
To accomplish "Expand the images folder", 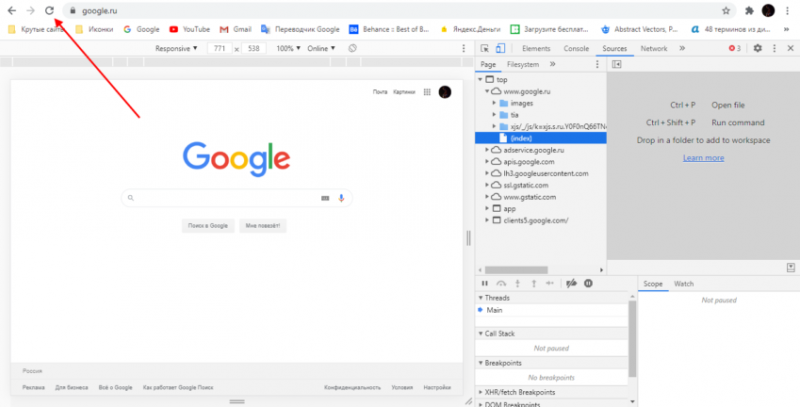I will [x=494, y=103].
